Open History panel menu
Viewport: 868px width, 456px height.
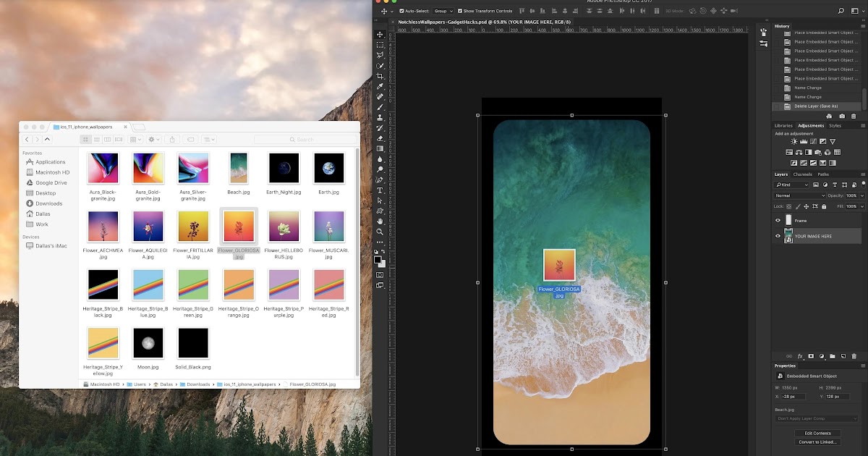tap(864, 26)
